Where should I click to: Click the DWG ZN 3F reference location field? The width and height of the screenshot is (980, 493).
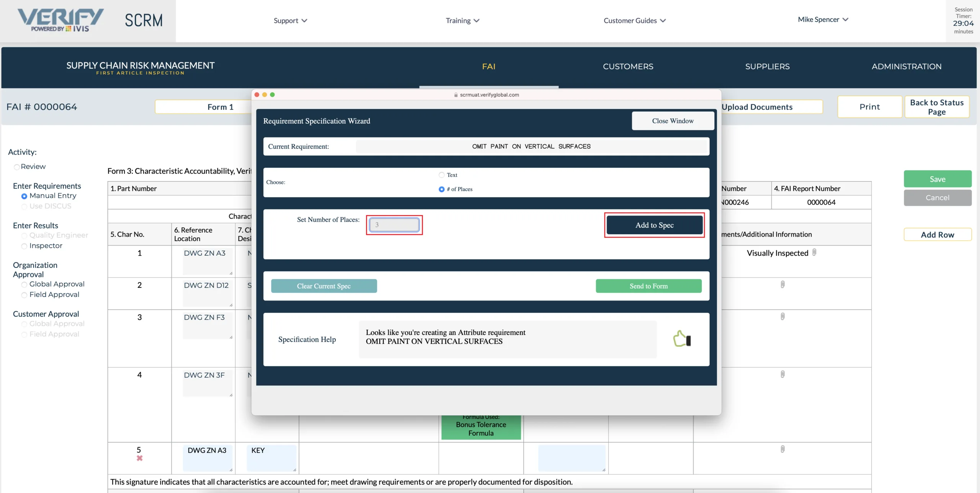[x=208, y=384]
